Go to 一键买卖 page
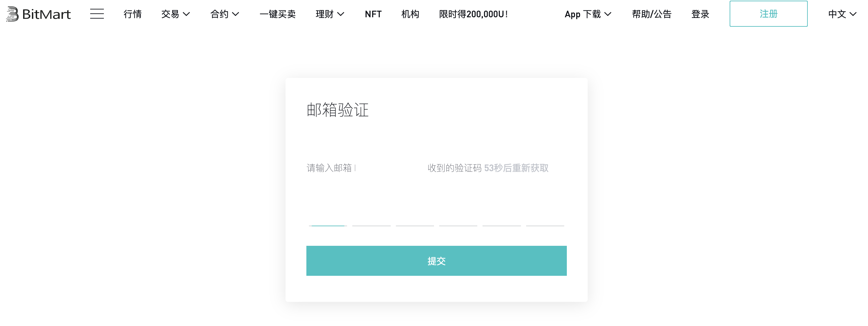 click(x=277, y=14)
